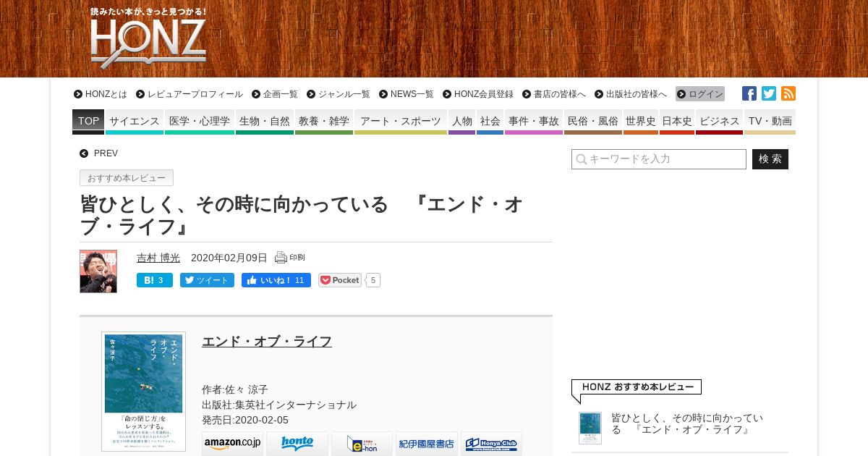Click the おすすめ本レビュー category tag
The width and height of the screenshot is (868, 456).
[127, 178]
